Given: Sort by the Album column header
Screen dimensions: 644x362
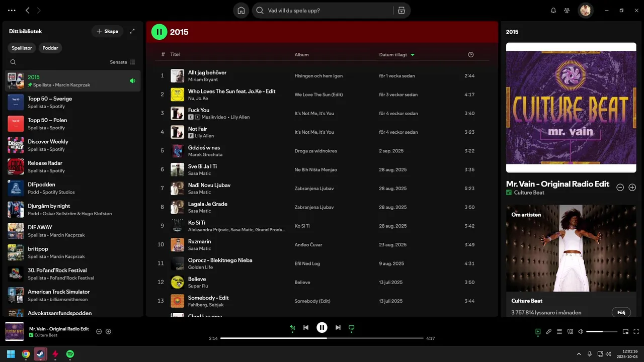Looking at the screenshot, I should (302, 54).
